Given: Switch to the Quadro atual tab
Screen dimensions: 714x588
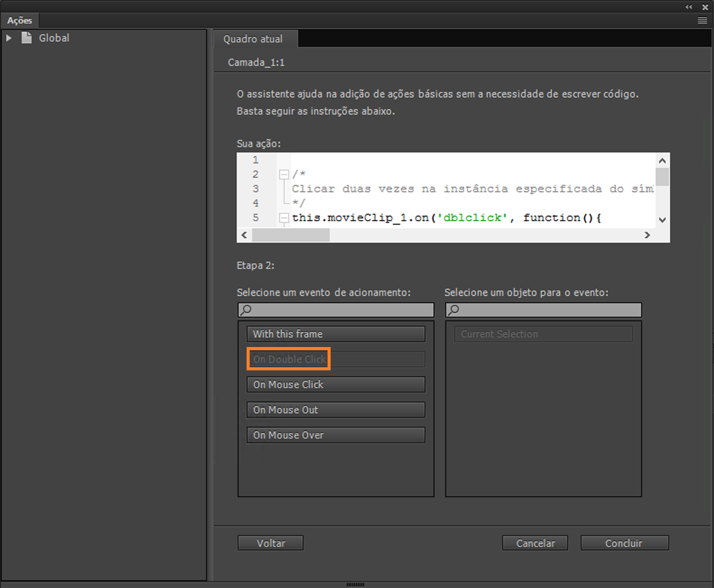Looking at the screenshot, I should [253, 39].
